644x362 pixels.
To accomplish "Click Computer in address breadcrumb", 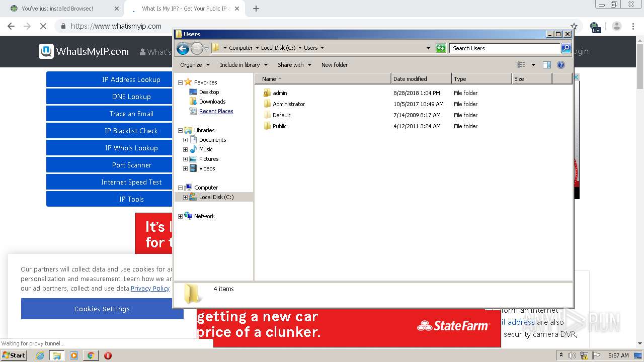I will [x=241, y=48].
